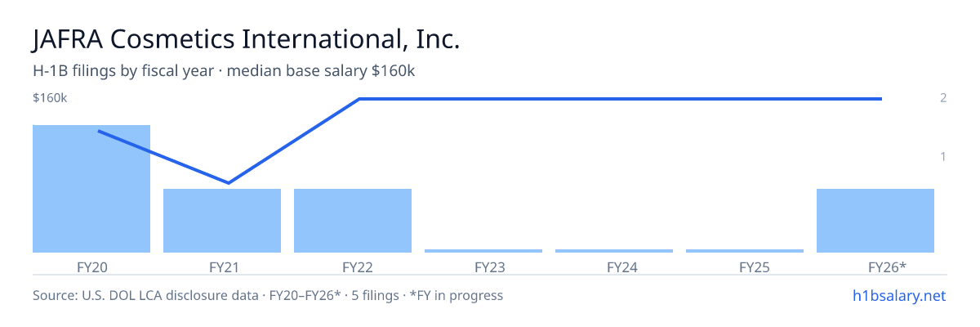Click the FY24 axis label

click(614, 267)
